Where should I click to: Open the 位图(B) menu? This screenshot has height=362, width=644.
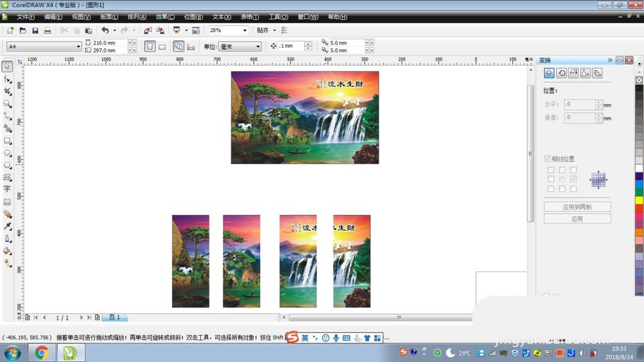(x=193, y=17)
